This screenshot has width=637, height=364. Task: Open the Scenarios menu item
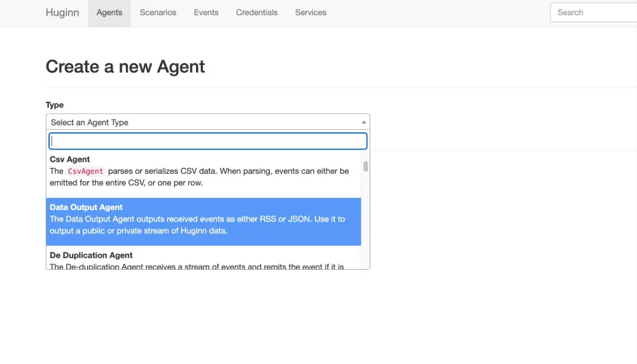[158, 13]
